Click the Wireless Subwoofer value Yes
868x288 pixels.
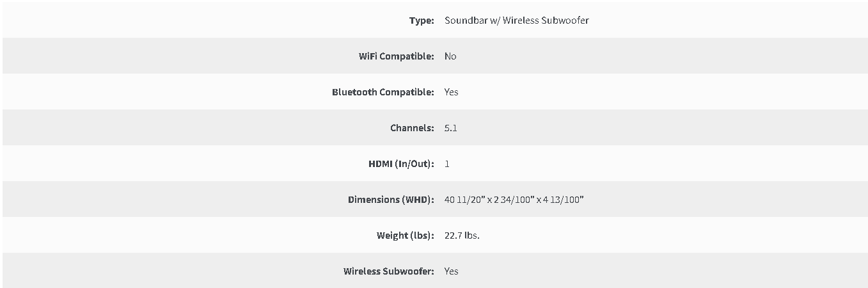click(x=452, y=271)
